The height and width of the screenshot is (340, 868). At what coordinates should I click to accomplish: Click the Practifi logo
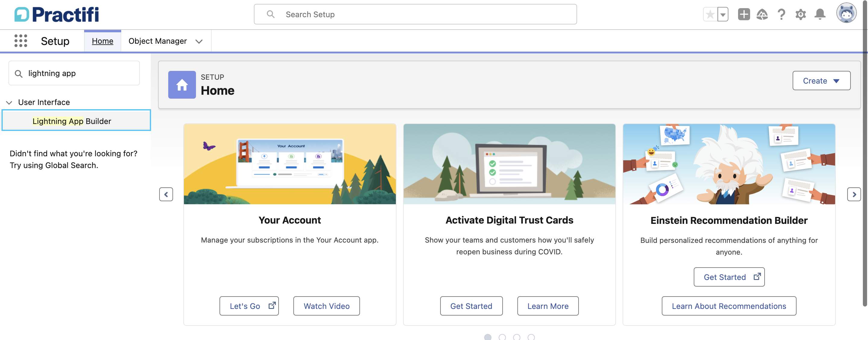pos(57,14)
